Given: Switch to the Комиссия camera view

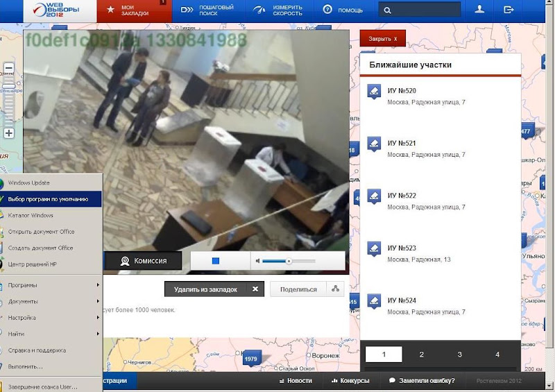Looking at the screenshot, I should [x=143, y=261].
